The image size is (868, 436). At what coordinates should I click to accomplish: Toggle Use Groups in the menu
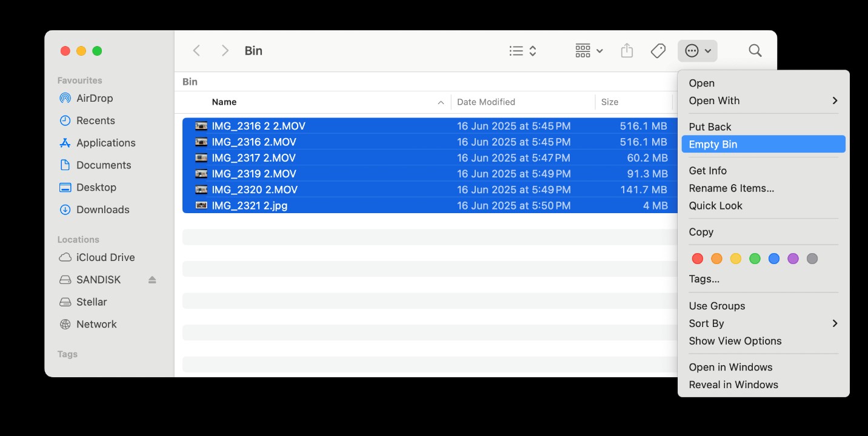pyautogui.click(x=717, y=306)
